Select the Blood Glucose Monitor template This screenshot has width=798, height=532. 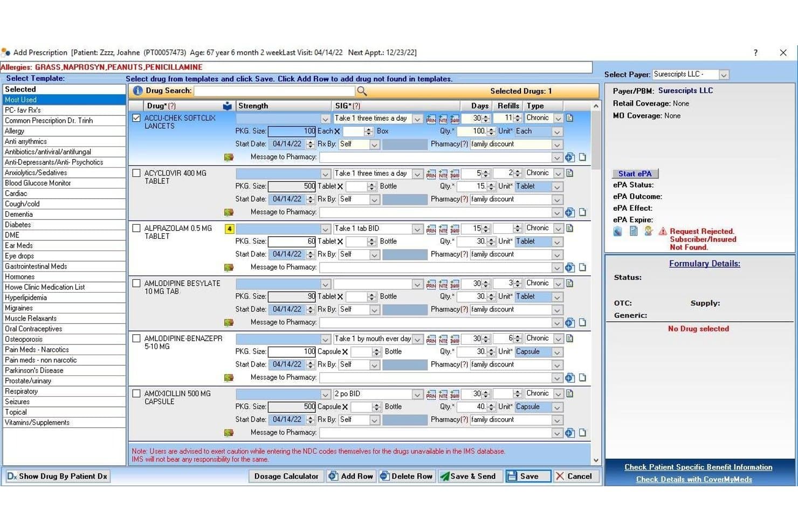click(x=64, y=183)
